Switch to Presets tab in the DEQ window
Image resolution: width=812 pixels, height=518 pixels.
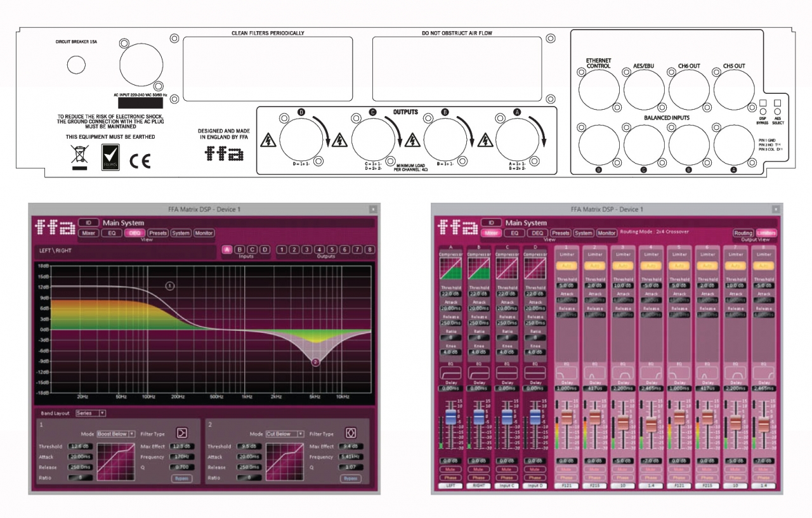click(157, 233)
